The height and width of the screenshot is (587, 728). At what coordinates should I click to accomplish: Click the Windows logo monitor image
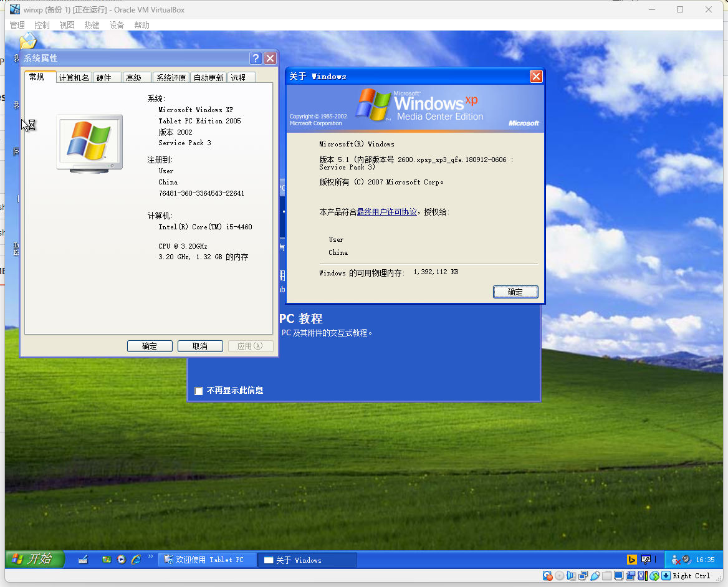[90, 144]
